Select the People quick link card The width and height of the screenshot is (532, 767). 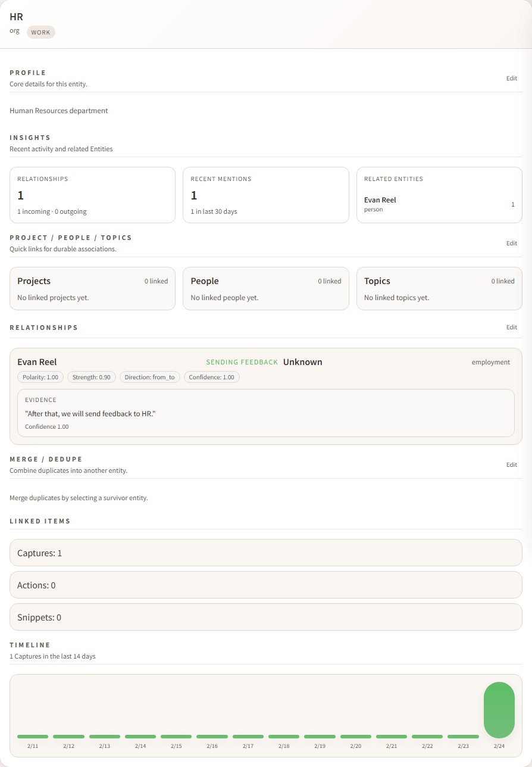pyautogui.click(x=265, y=288)
